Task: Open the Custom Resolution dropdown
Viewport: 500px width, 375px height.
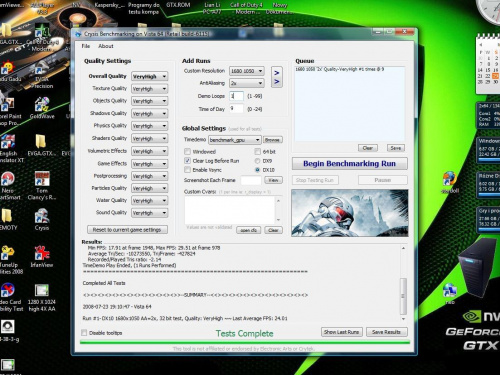Action: (247, 71)
